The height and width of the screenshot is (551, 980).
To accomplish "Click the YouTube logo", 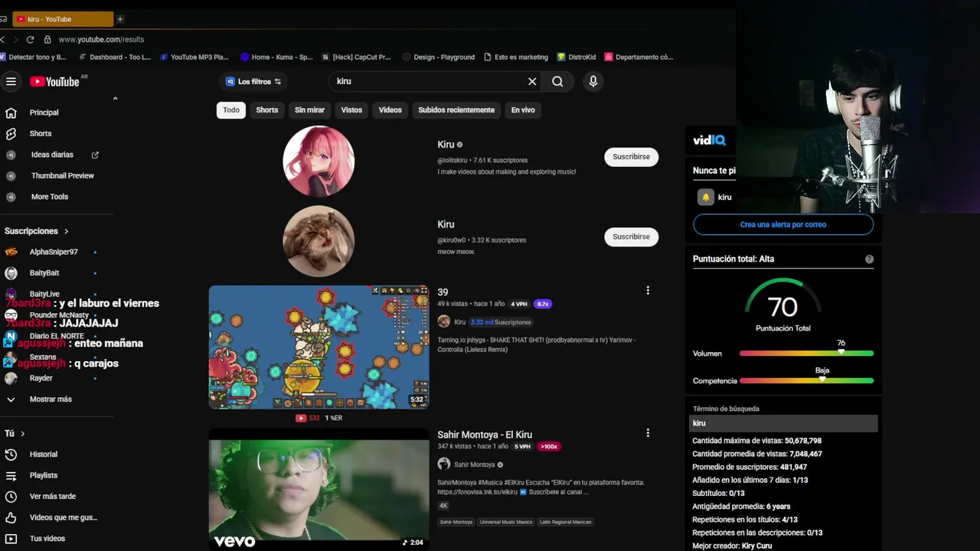I will 55,81.
